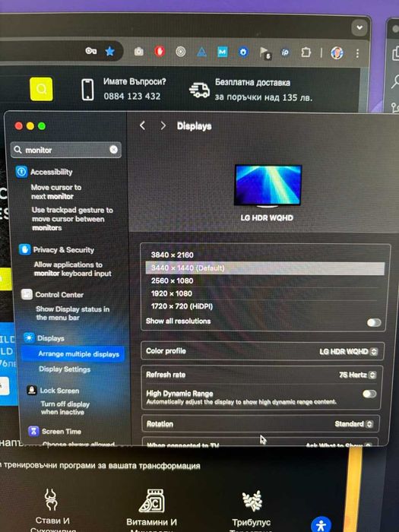Open Show Display status in menu bar result

(73, 313)
